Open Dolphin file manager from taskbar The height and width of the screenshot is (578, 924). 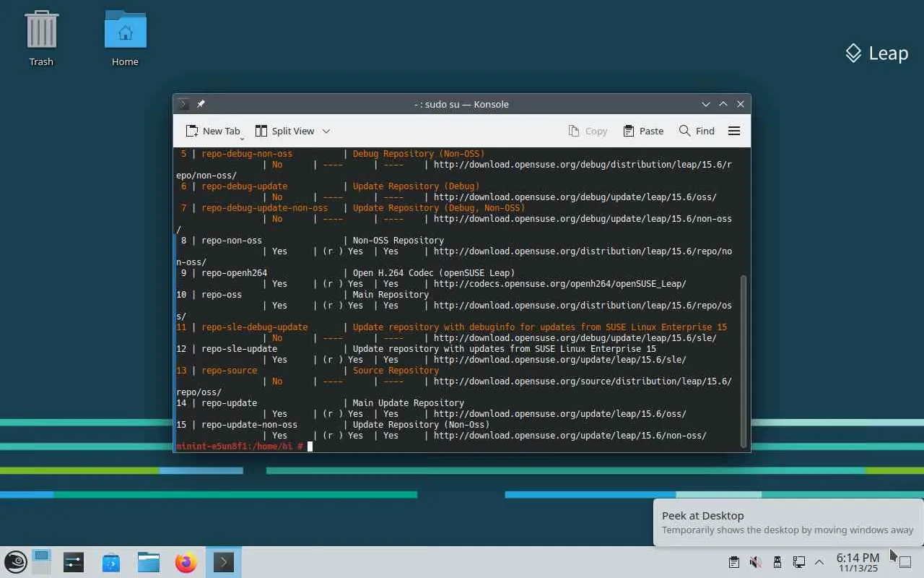149,562
